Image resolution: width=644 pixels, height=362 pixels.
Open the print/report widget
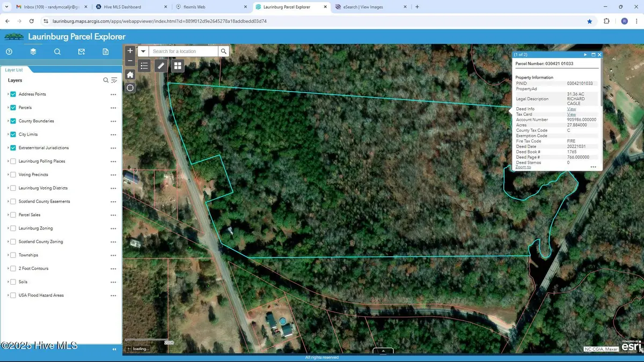[105, 51]
